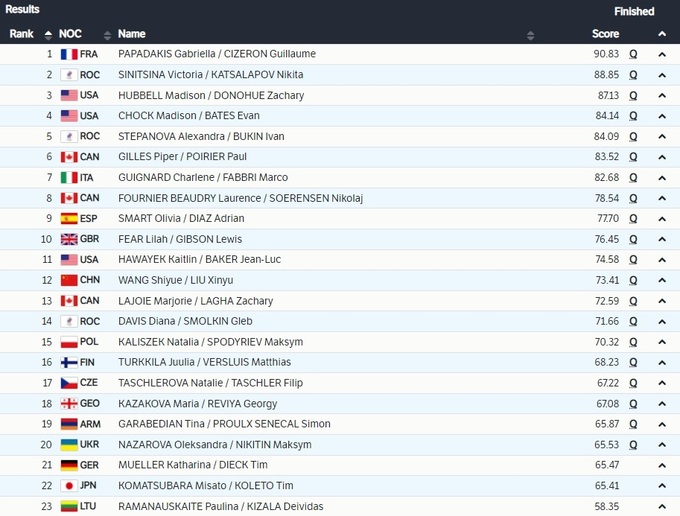This screenshot has width=680, height=516.
Task: Expand the PAPADAKIS / CIZERON row details
Action: tap(661, 54)
